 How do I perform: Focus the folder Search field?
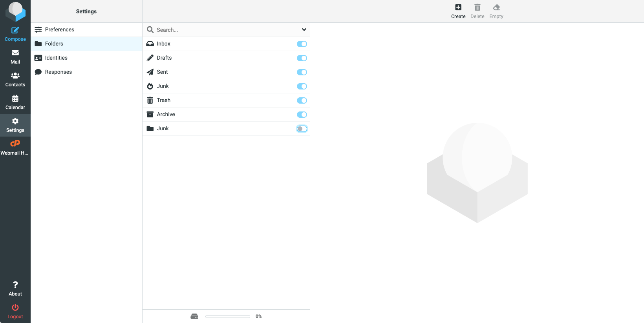[227, 30]
